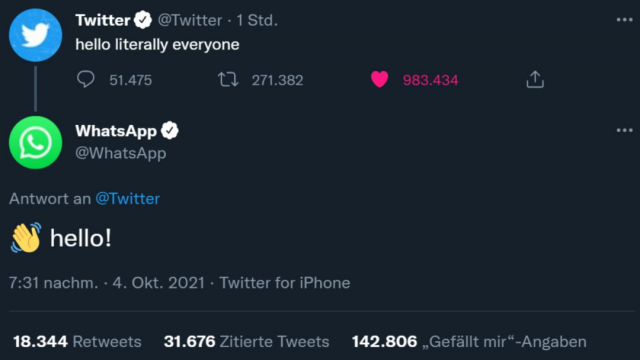Click the WhatsApp display name

(x=116, y=131)
